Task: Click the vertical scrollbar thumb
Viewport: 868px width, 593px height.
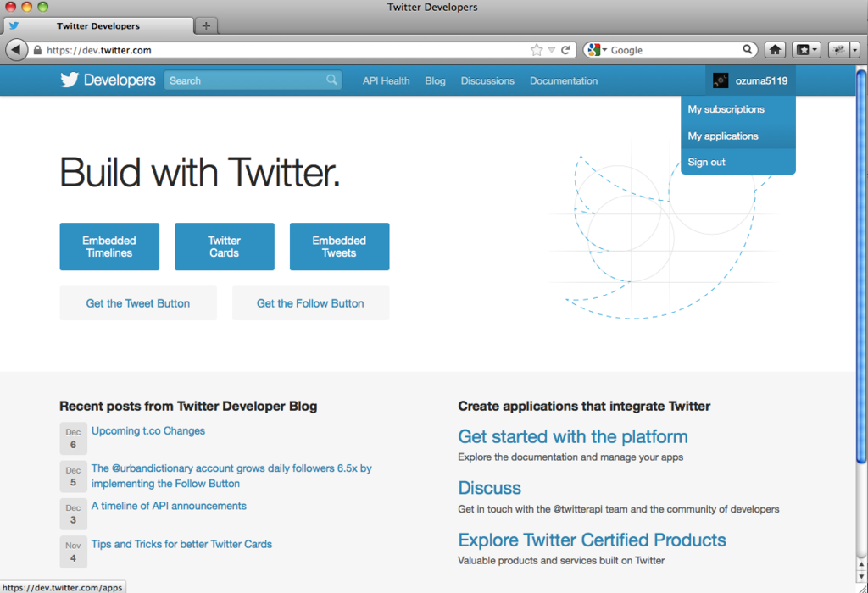Action: coord(861,265)
